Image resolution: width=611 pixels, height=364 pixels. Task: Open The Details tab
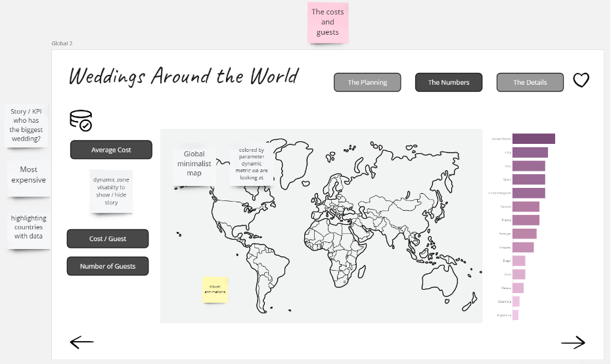pos(530,82)
